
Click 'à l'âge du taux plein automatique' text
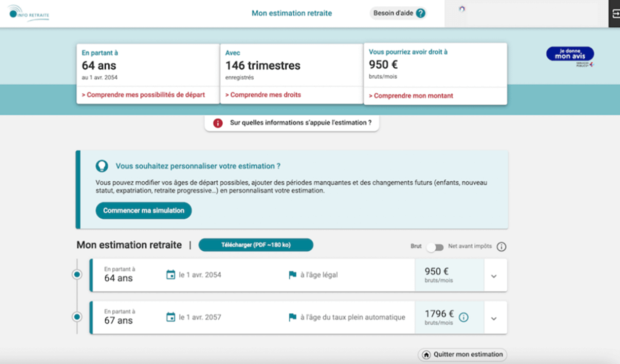point(353,317)
